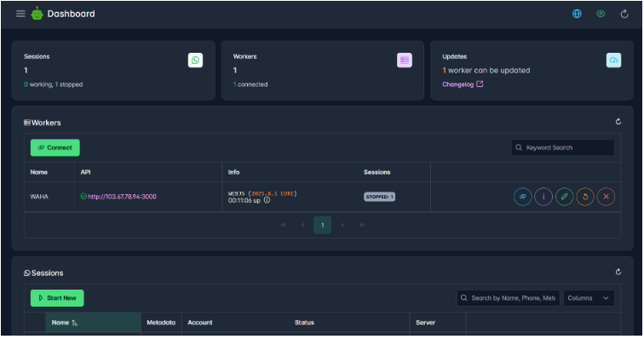Refresh the Workers panel
Image resolution: width=644 pixels, height=339 pixels.
[618, 122]
